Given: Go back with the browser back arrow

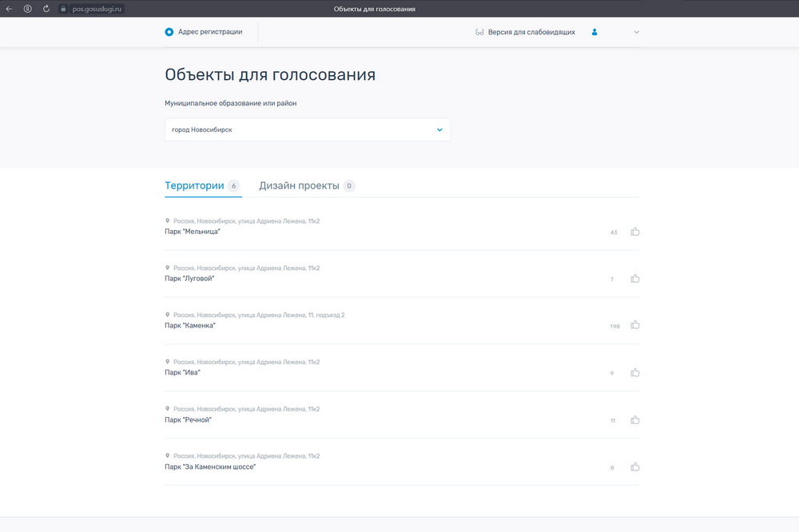Looking at the screenshot, I should (10, 9).
